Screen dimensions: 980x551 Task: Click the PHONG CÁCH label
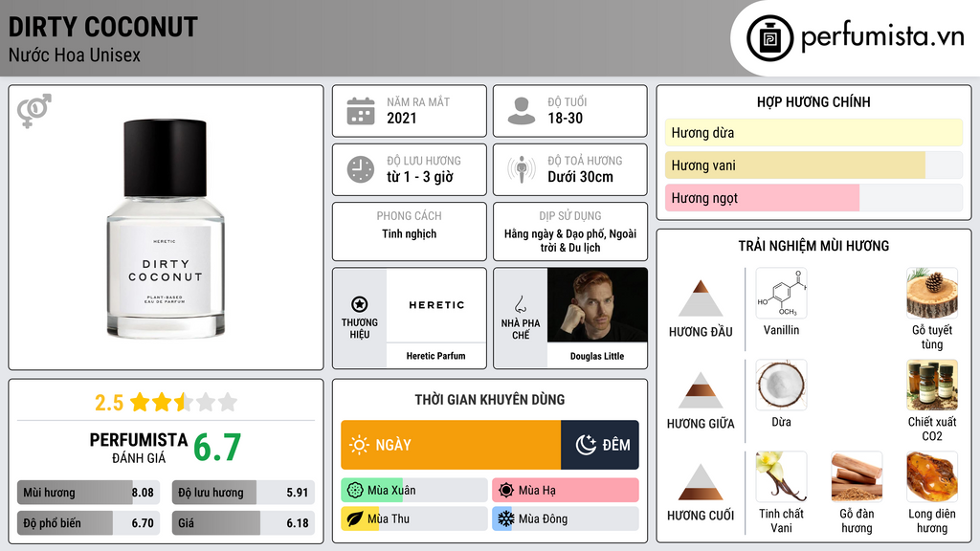tap(409, 215)
